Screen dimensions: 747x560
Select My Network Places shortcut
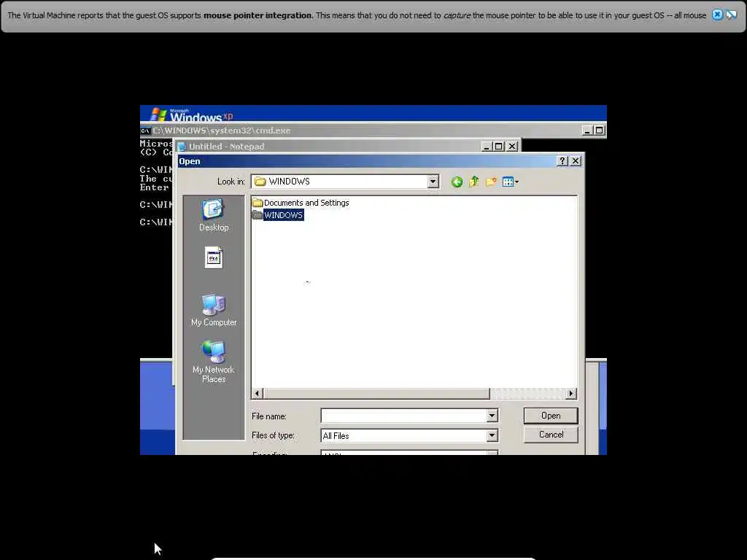(x=214, y=362)
